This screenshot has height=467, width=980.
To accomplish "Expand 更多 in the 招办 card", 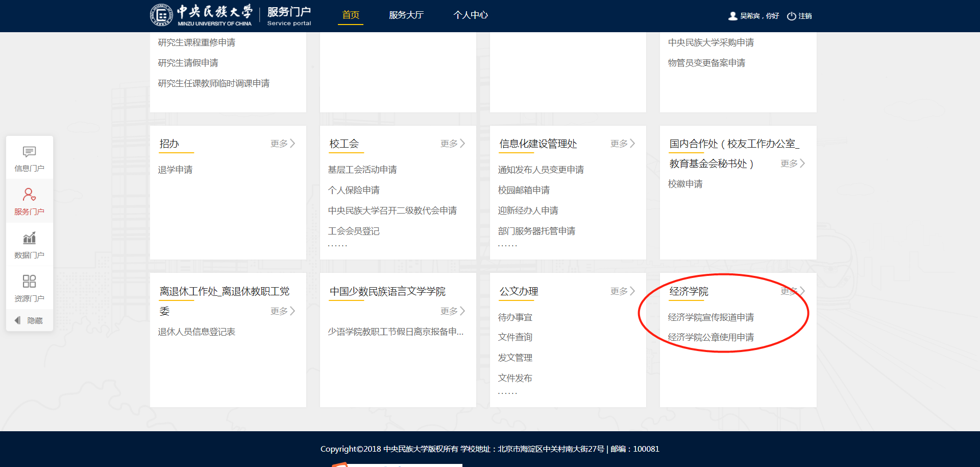I will point(283,144).
